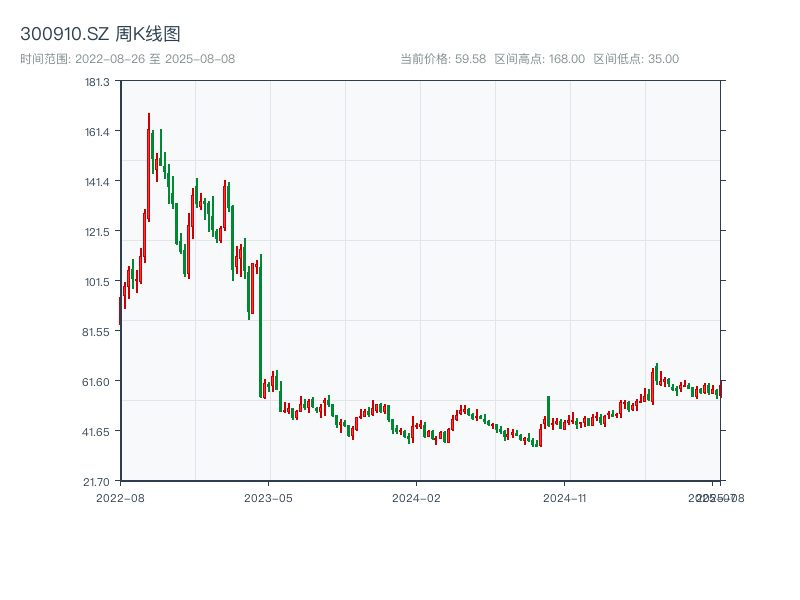Click the y-axis value 181.3
Image resolution: width=800 pixels, height=600 pixels.
pyautogui.click(x=97, y=82)
